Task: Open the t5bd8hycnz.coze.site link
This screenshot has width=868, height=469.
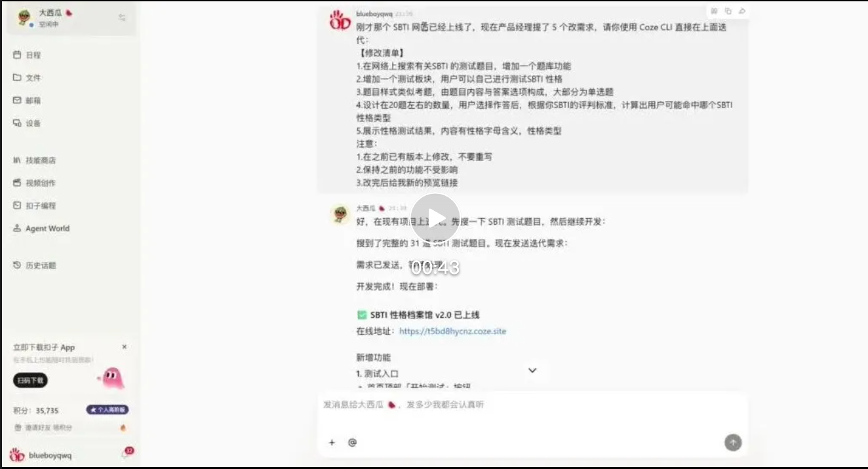Action: (x=452, y=331)
